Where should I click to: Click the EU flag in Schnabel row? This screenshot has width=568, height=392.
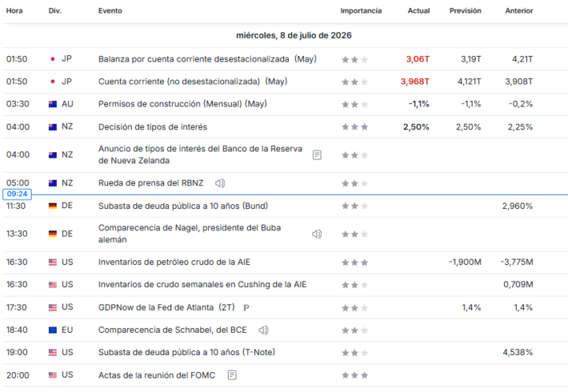[x=53, y=330]
